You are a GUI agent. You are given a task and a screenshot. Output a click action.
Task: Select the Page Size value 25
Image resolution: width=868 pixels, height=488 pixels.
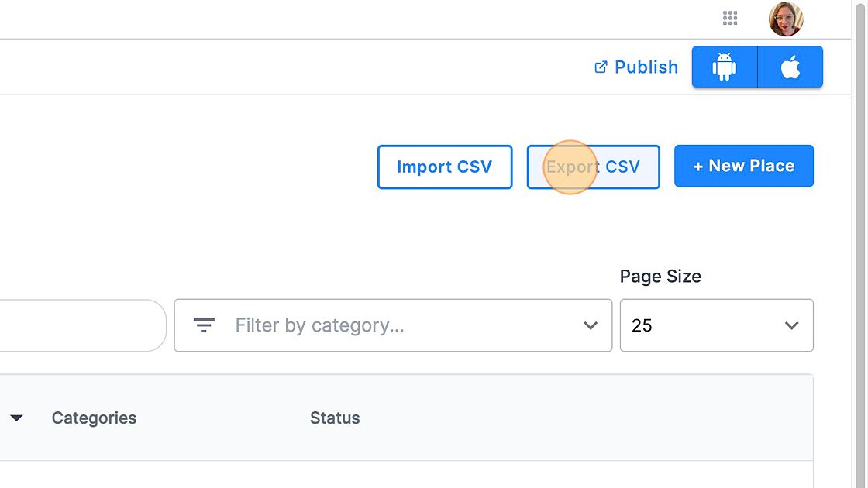[x=642, y=325]
